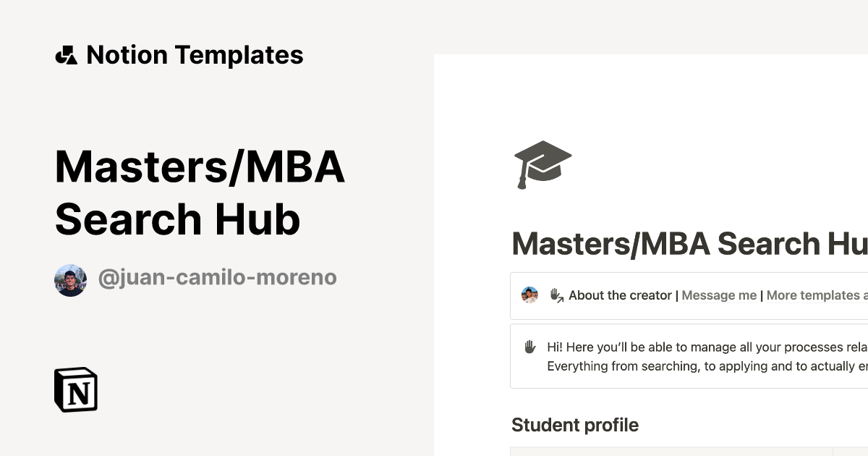Click the Masters/MBA Search Hub sidebar title
This screenshot has height=456, width=868.
coord(200,192)
